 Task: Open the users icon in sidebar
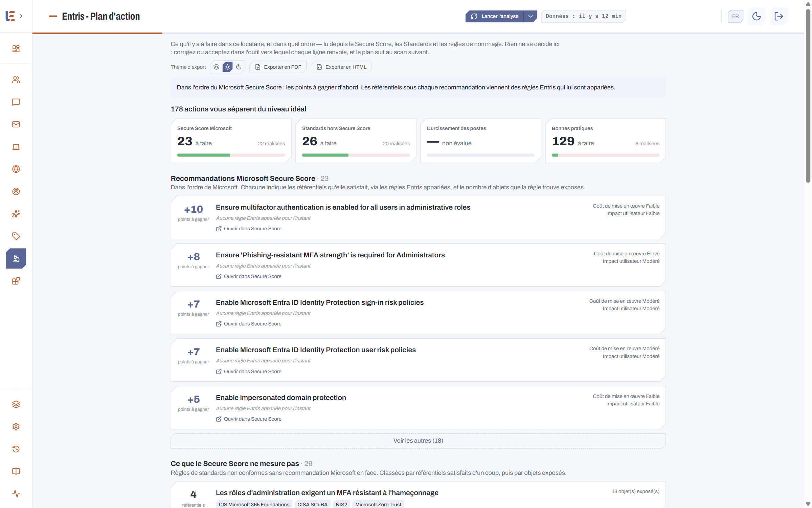(x=16, y=80)
